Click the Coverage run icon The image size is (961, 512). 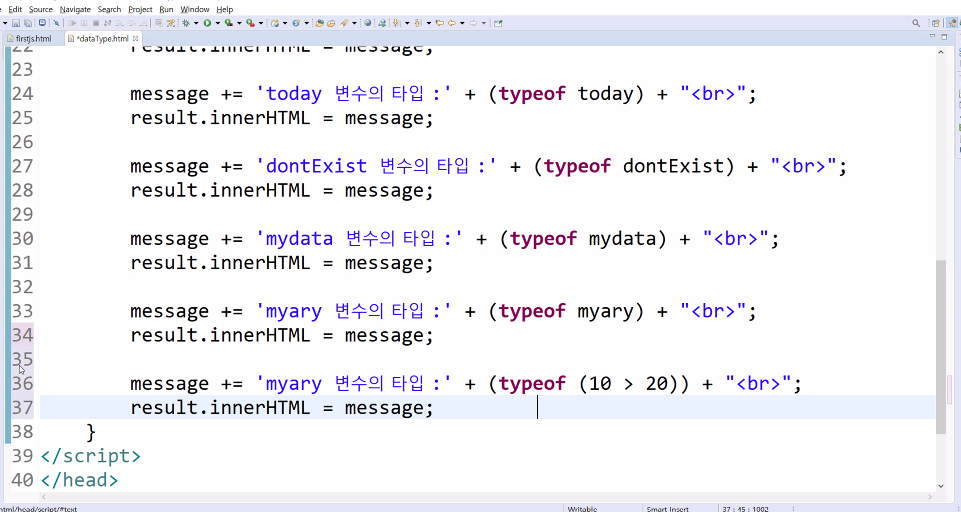coord(229,23)
